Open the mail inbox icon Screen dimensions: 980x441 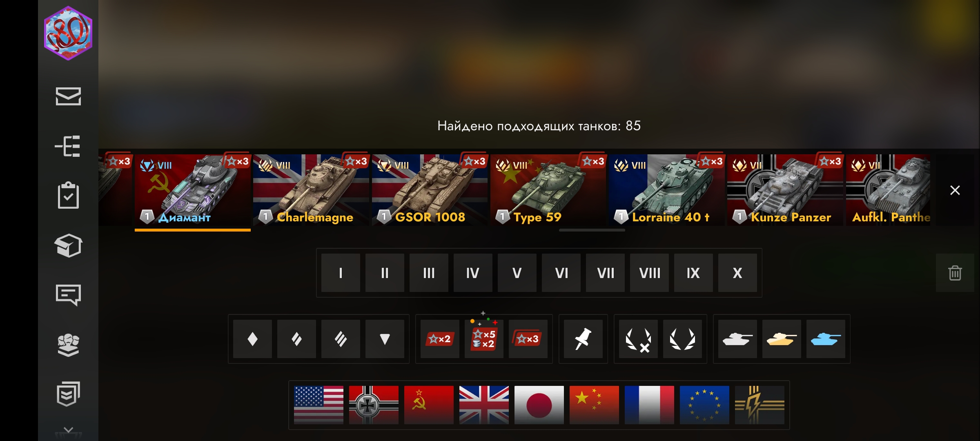(x=68, y=96)
